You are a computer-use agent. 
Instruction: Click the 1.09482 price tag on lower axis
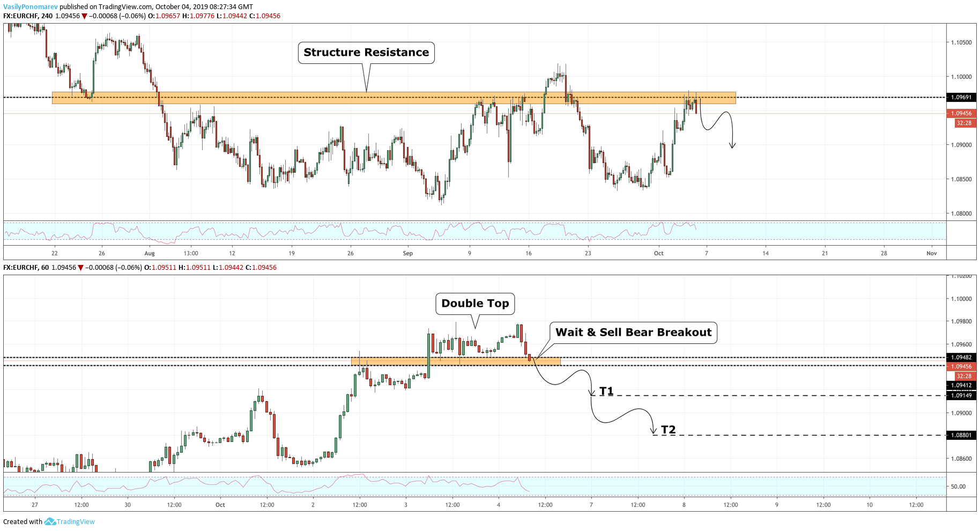tap(961, 357)
